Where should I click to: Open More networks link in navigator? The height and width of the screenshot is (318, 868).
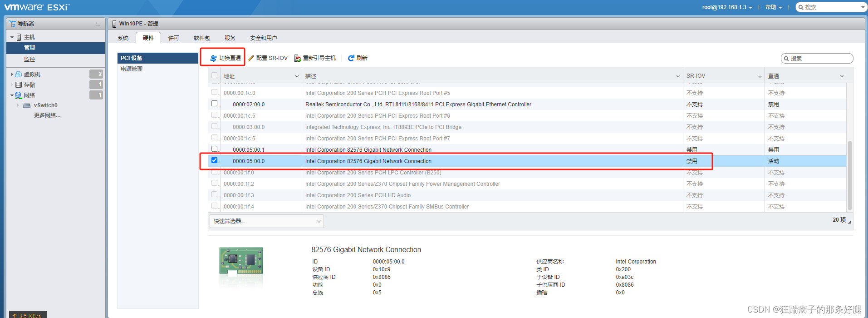[47, 115]
